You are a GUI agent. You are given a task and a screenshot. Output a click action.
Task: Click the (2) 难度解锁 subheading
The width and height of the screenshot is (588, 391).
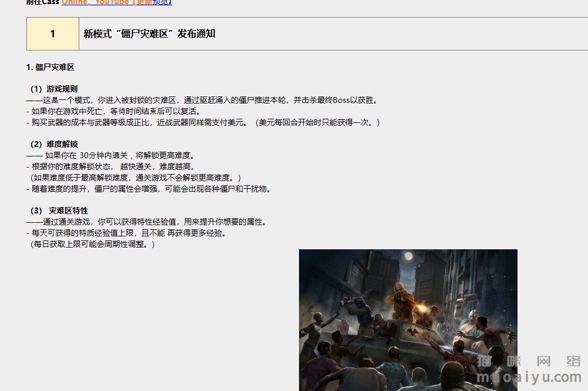point(54,144)
